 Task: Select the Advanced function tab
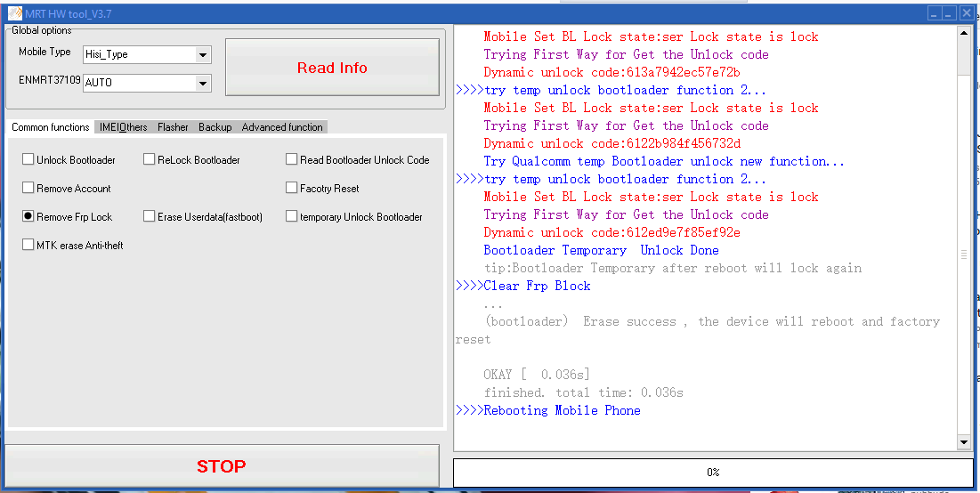tap(282, 127)
